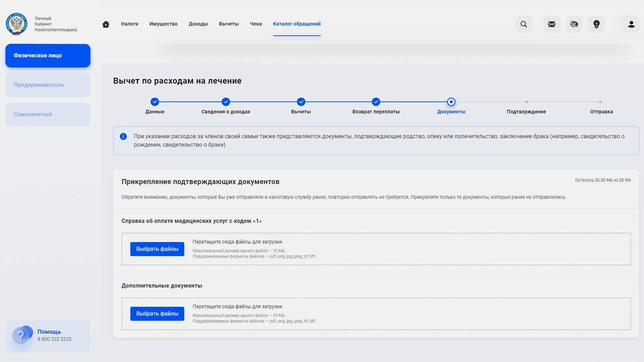Switch to Самозанятый profile
644x362 pixels.
click(48, 114)
